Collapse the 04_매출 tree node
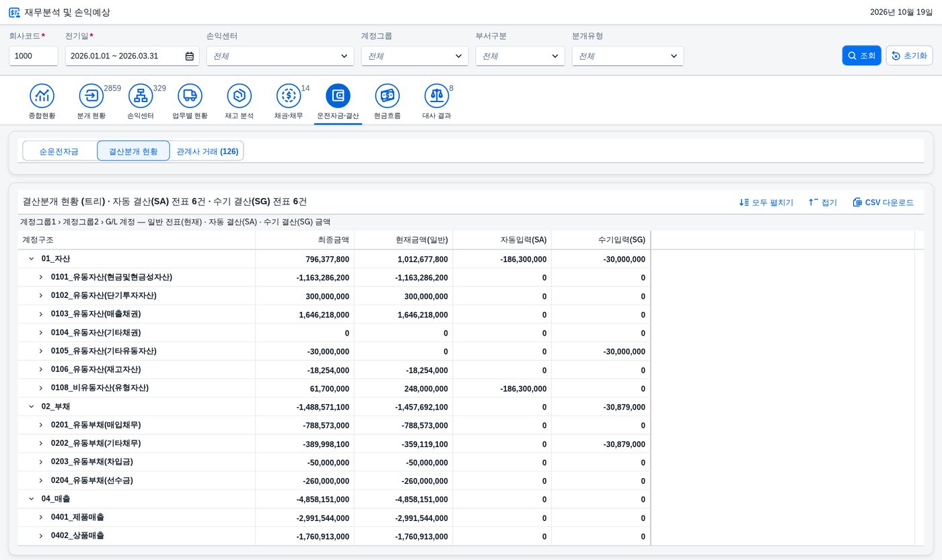The height and width of the screenshot is (560, 942). (31, 499)
